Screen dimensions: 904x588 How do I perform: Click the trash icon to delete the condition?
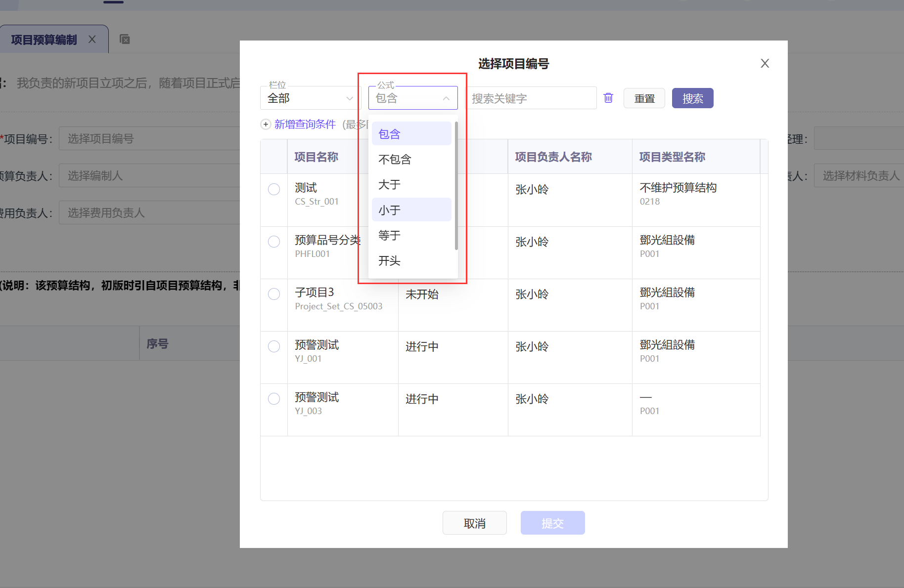pos(608,98)
